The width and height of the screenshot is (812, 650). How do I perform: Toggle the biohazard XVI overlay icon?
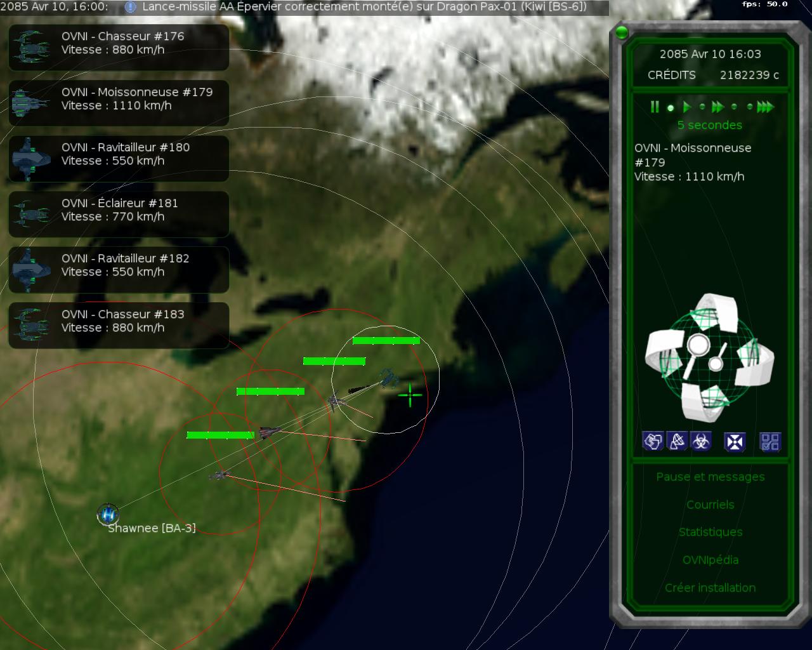click(701, 441)
